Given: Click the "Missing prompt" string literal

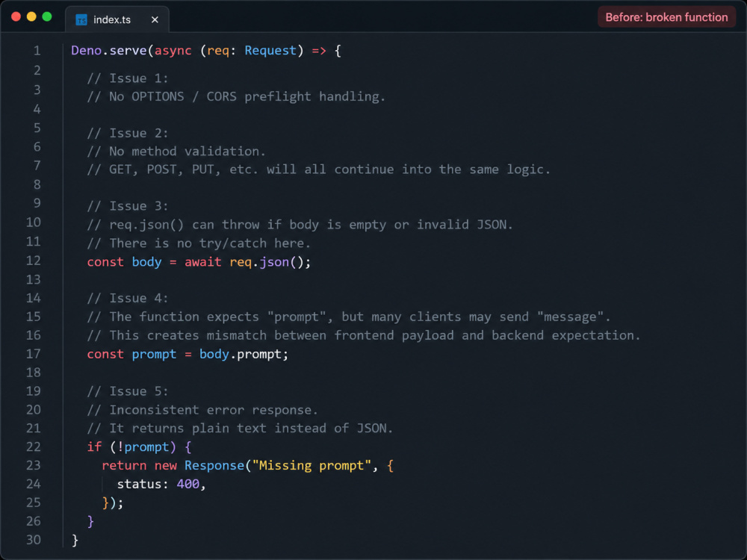Looking at the screenshot, I should (x=311, y=465).
